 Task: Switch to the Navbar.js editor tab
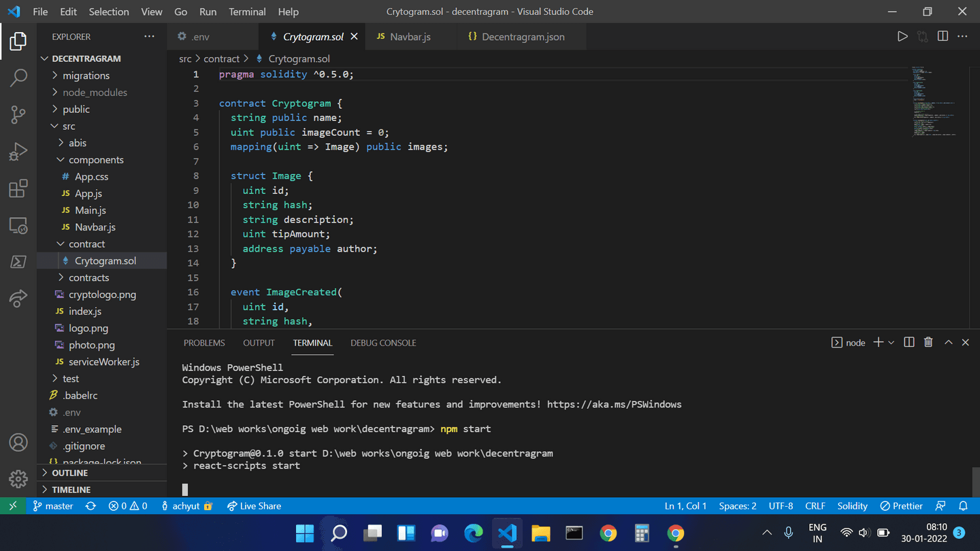point(410,37)
